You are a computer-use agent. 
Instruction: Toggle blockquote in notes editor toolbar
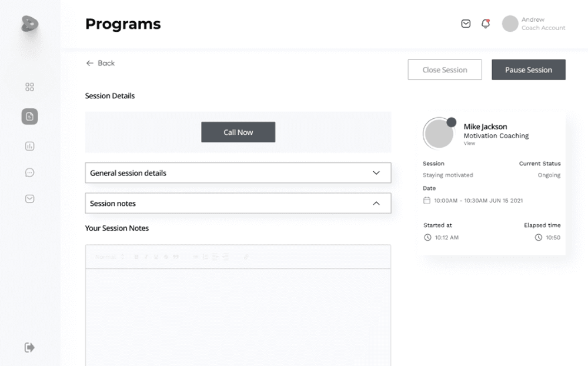[x=175, y=257]
